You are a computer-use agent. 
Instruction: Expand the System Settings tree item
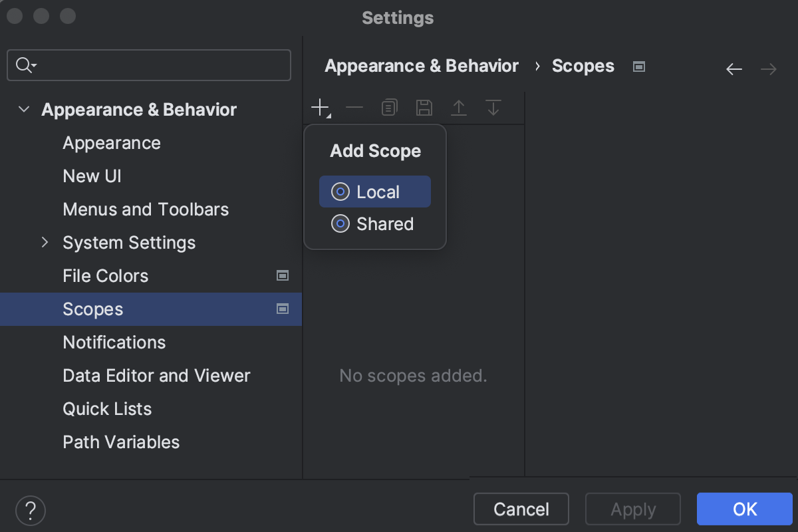(x=45, y=242)
